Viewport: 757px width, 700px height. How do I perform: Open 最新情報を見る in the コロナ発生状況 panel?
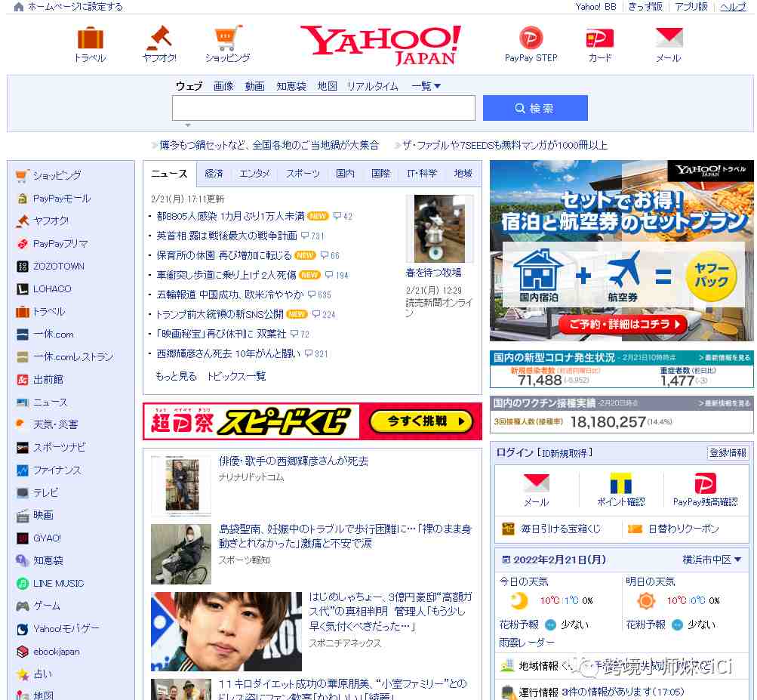pyautogui.click(x=725, y=358)
